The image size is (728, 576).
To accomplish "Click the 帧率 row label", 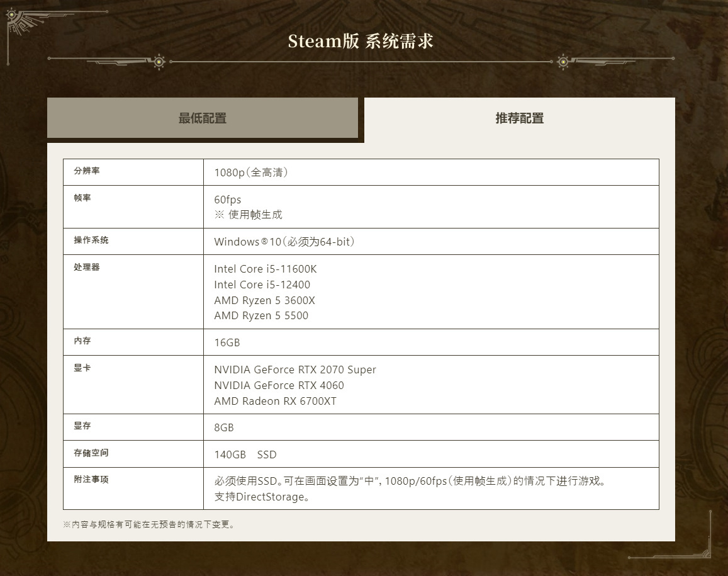I will (82, 198).
